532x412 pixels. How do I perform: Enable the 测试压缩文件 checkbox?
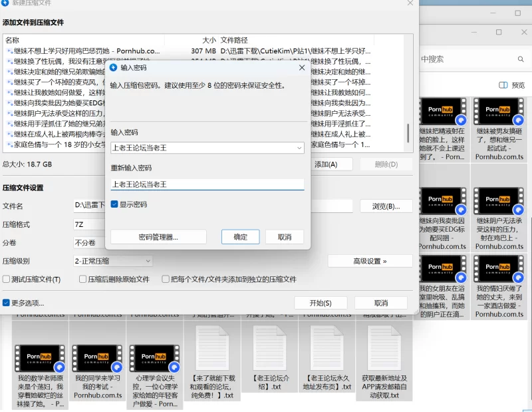[7, 280]
